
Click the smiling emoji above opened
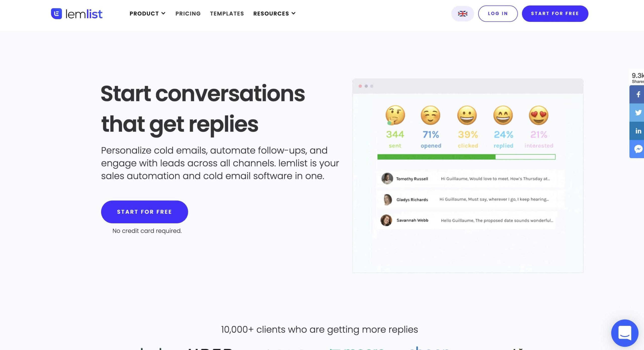[430, 115]
